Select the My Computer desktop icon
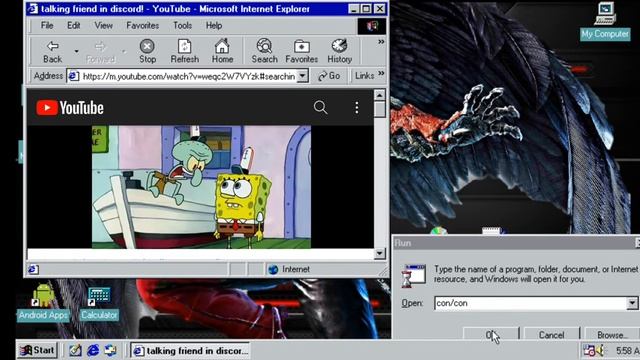Image resolution: width=640 pixels, height=360 pixels. (605, 21)
